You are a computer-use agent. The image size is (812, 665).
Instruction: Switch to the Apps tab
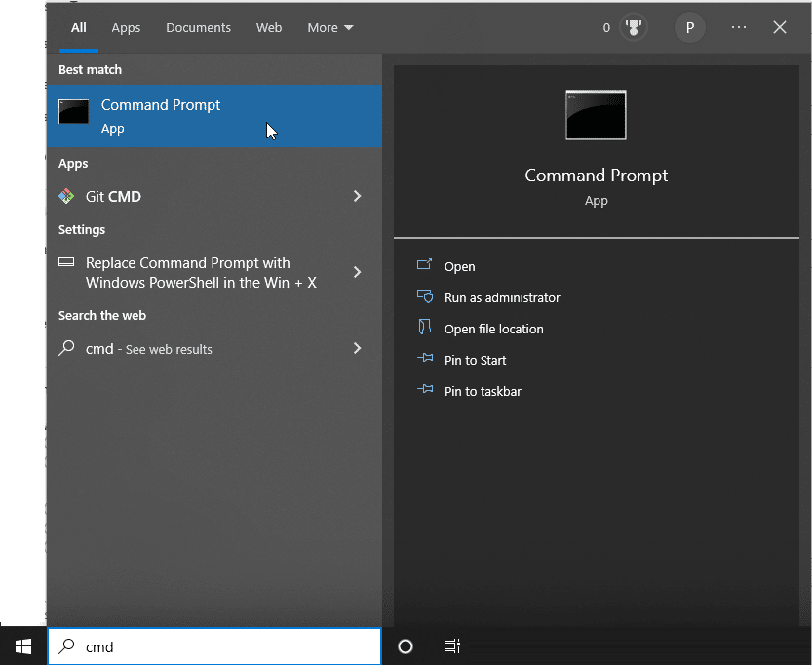tap(126, 28)
